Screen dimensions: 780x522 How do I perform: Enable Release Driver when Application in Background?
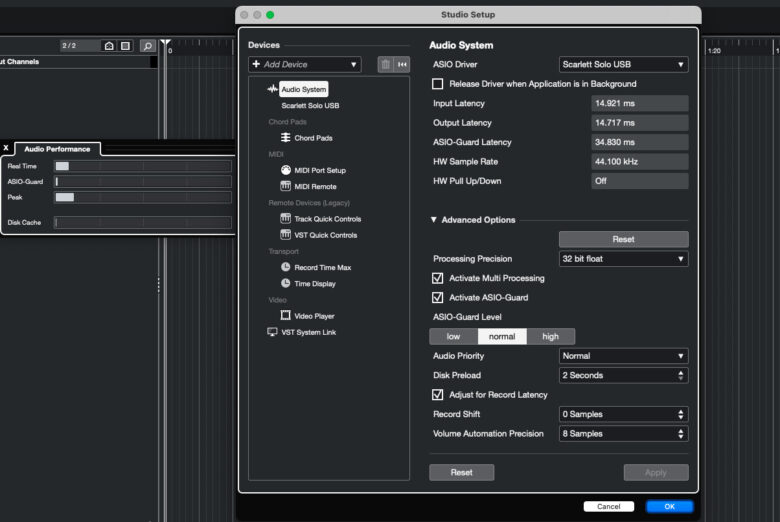click(437, 84)
